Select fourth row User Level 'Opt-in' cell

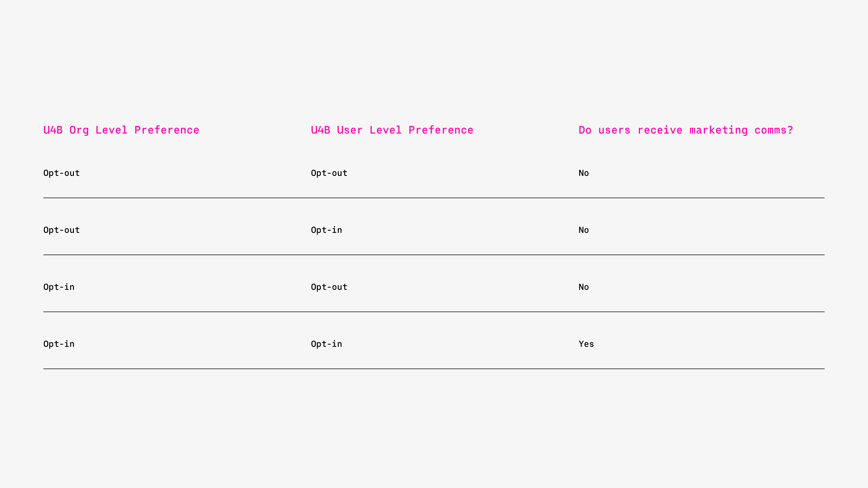[326, 344]
